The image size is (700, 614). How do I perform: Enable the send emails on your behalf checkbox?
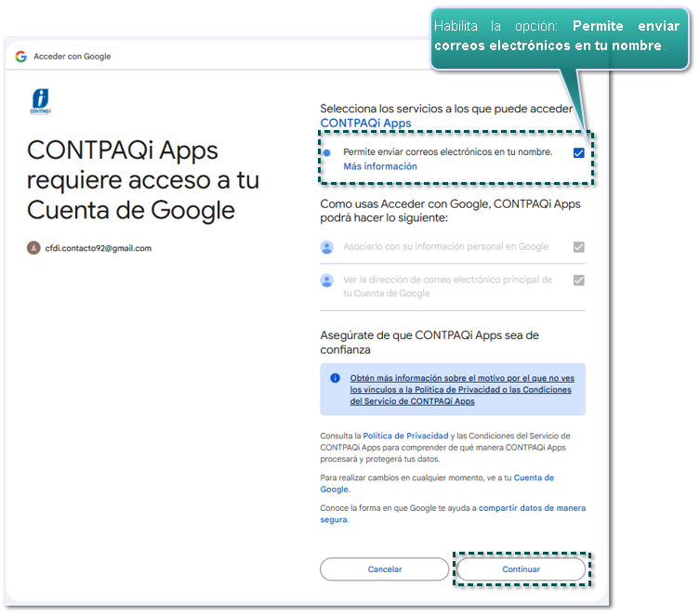[x=578, y=152]
